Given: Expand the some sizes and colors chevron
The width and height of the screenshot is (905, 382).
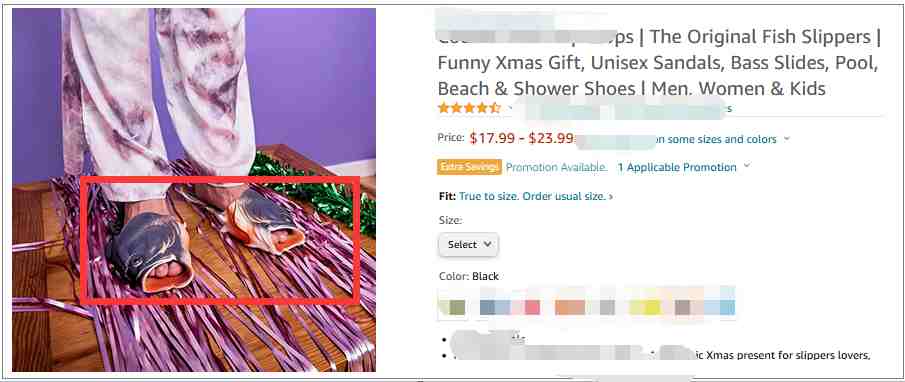Looking at the screenshot, I should click(x=786, y=140).
